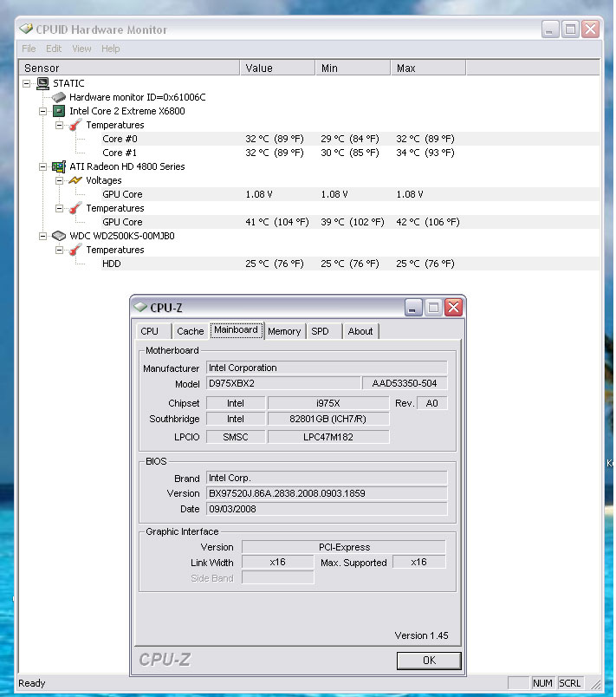Open the View menu

pos(81,49)
